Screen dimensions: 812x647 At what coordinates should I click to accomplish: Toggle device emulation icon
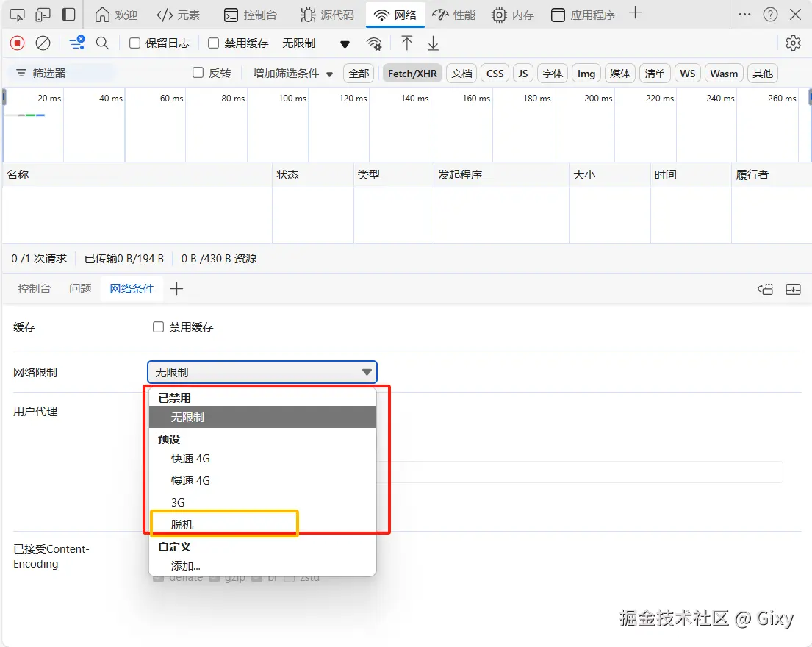[x=43, y=15]
